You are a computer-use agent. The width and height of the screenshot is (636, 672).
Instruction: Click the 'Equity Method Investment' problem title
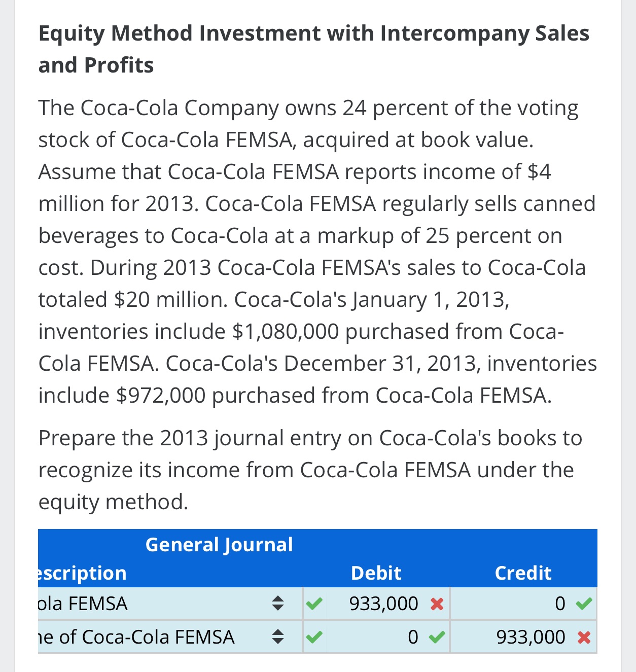[x=313, y=49]
